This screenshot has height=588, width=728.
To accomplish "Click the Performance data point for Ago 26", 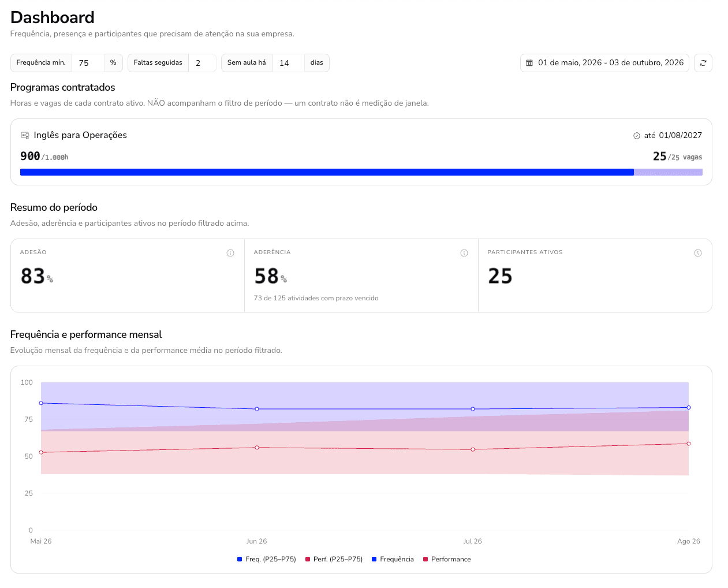I will [689, 444].
